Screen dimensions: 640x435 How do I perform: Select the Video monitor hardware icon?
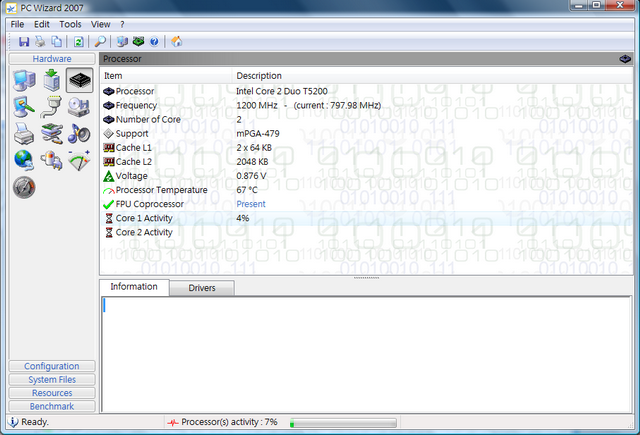click(x=24, y=107)
